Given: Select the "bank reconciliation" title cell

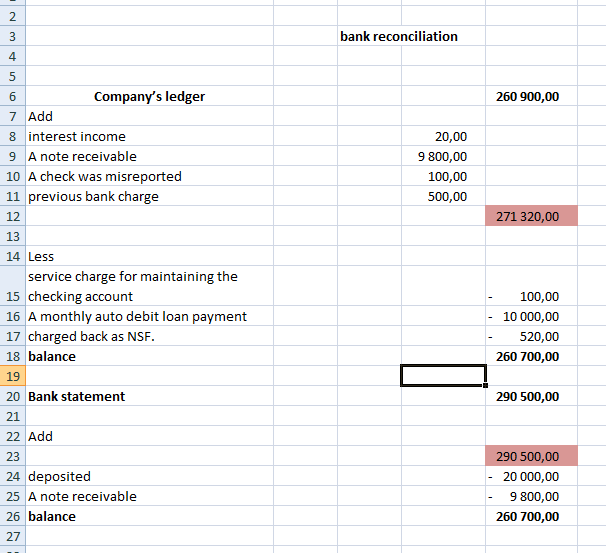Looking at the screenshot, I should [399, 36].
